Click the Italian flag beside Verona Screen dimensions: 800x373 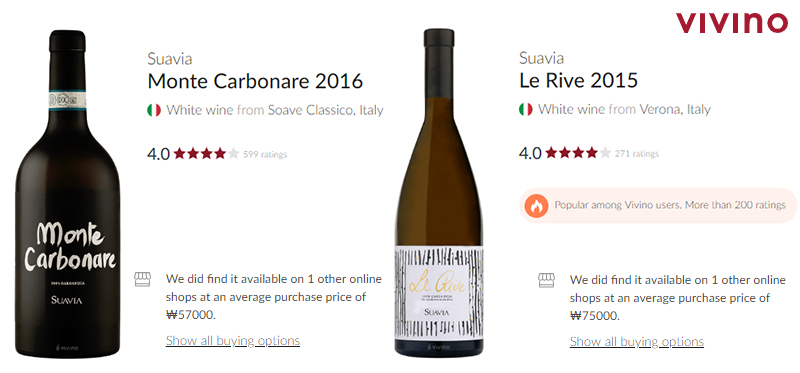526,109
